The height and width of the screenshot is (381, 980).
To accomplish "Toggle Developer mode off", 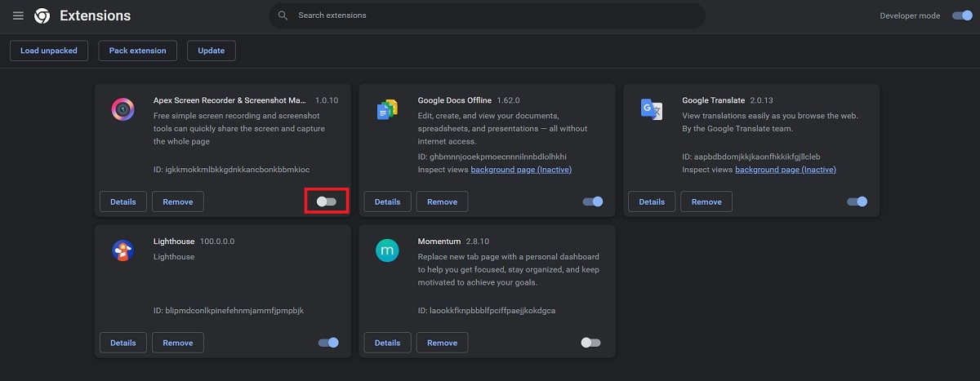I will pyautogui.click(x=961, y=16).
